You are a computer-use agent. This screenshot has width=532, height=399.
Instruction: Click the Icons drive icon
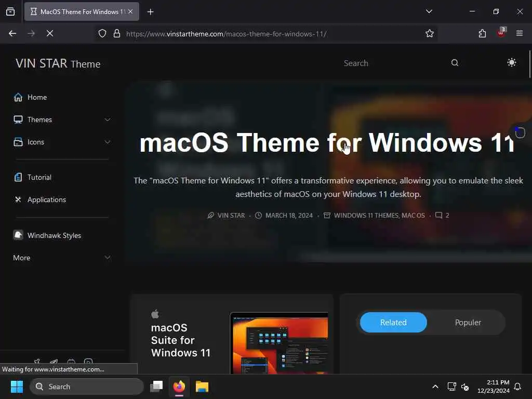[18, 142]
